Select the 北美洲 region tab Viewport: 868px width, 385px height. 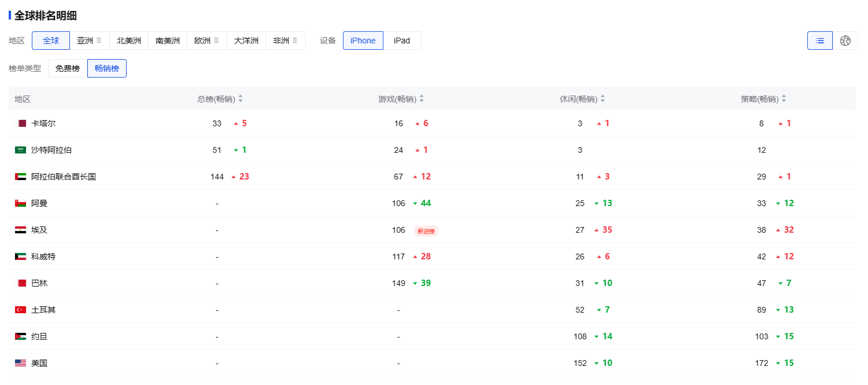point(129,41)
